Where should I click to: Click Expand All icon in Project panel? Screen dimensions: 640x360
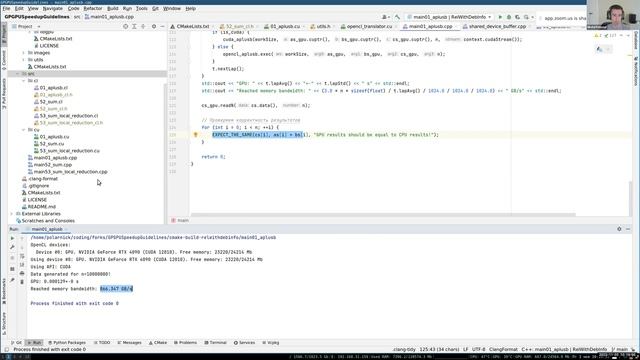(x=134, y=27)
